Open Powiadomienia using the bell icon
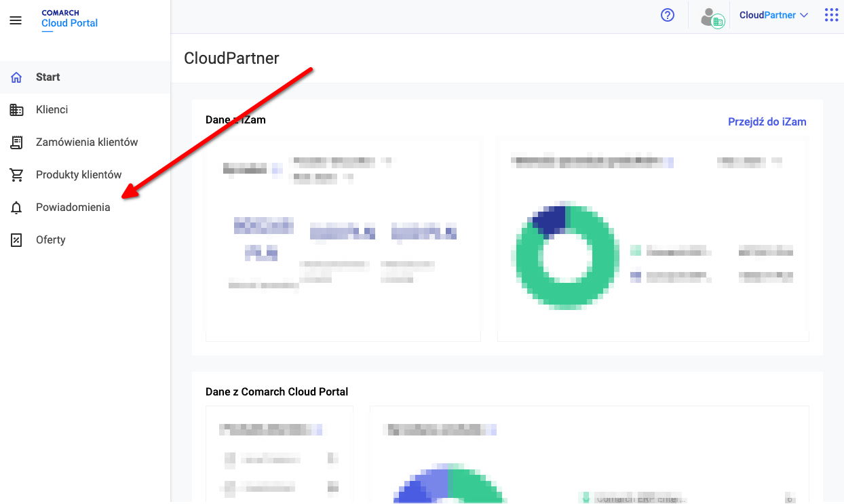Image resolution: width=844 pixels, height=504 pixels. tap(17, 208)
